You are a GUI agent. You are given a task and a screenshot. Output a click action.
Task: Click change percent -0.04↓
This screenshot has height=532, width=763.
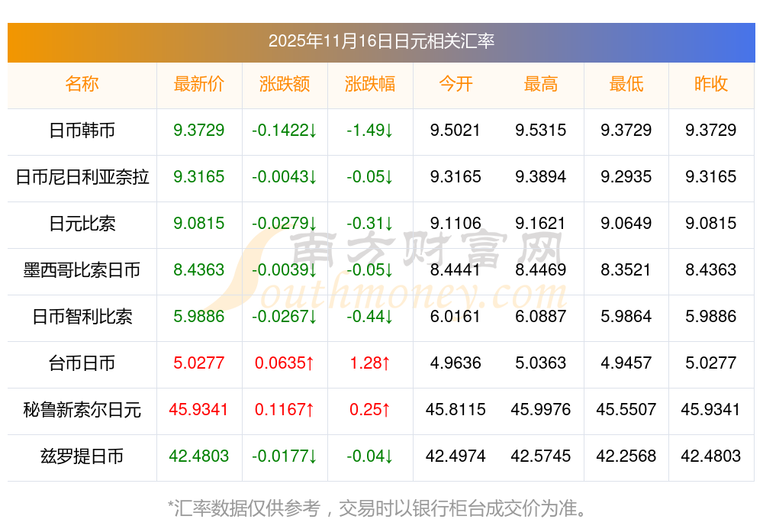(370, 456)
